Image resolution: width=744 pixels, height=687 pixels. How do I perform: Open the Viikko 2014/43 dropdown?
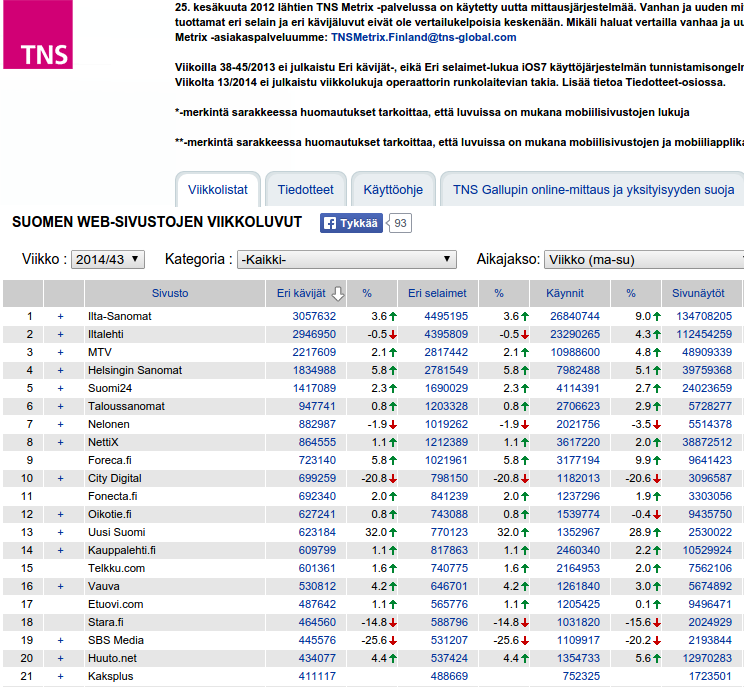[108, 260]
